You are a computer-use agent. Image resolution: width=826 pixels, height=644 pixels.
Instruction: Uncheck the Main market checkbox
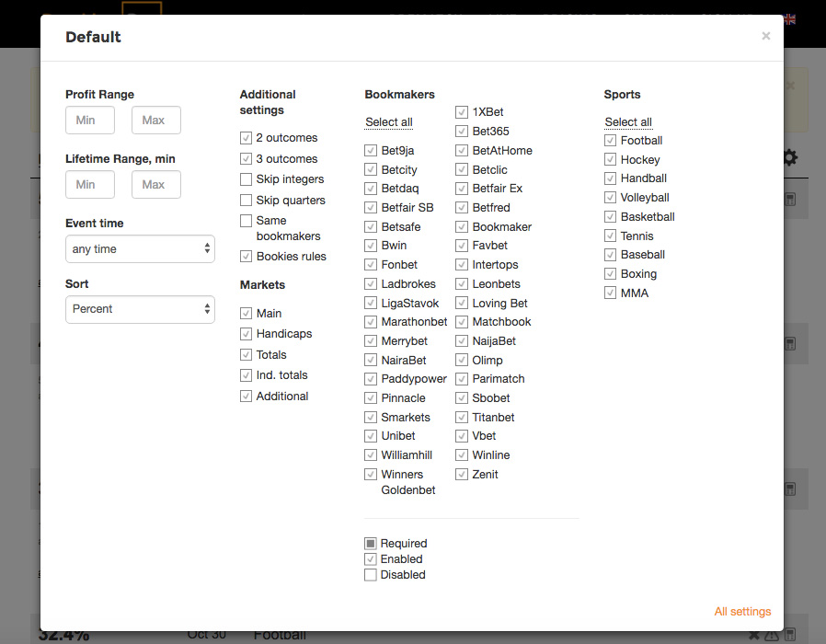246,313
